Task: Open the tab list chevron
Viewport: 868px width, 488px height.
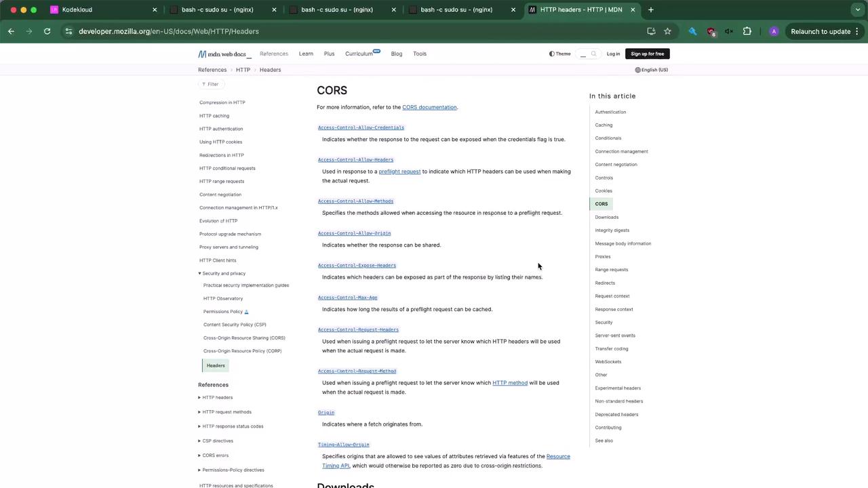Action: pyautogui.click(x=858, y=9)
